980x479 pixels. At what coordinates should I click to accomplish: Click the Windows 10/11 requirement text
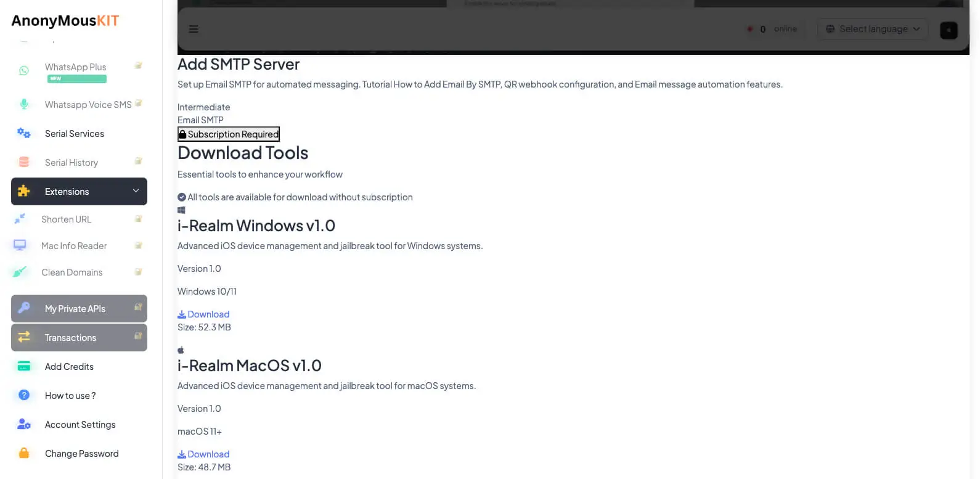click(207, 292)
